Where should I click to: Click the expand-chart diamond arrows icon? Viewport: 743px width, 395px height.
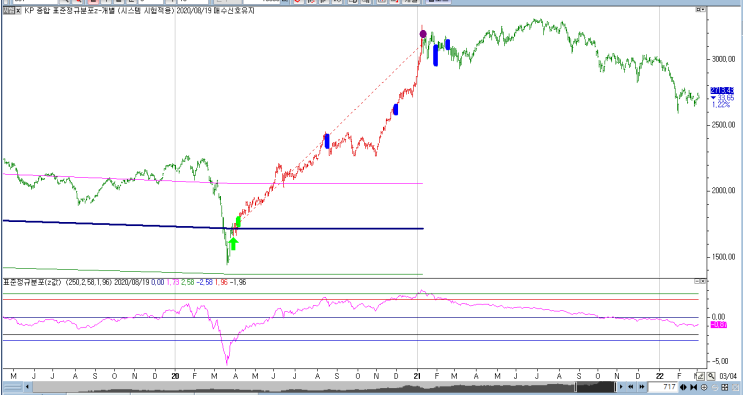pyautogui.click(x=683, y=387)
